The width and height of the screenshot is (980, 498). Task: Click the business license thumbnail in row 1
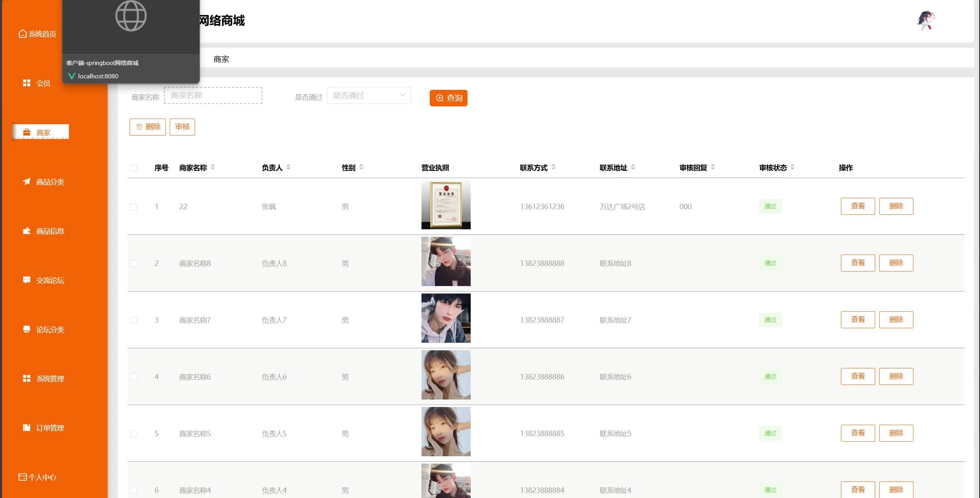click(446, 205)
